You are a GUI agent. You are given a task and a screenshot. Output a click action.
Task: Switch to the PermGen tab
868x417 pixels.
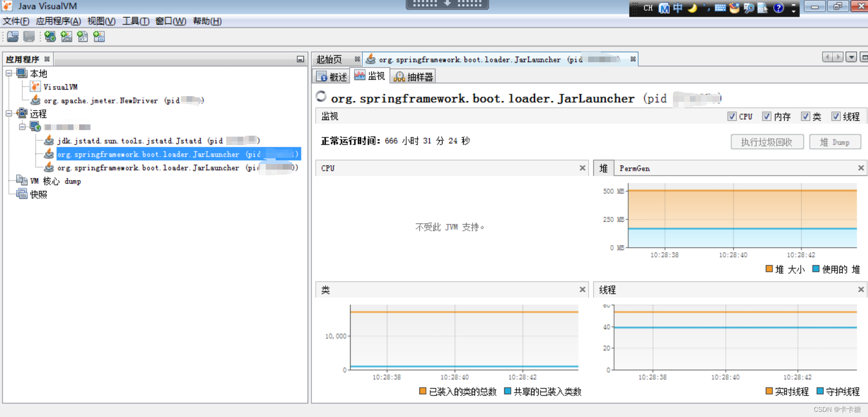(635, 168)
